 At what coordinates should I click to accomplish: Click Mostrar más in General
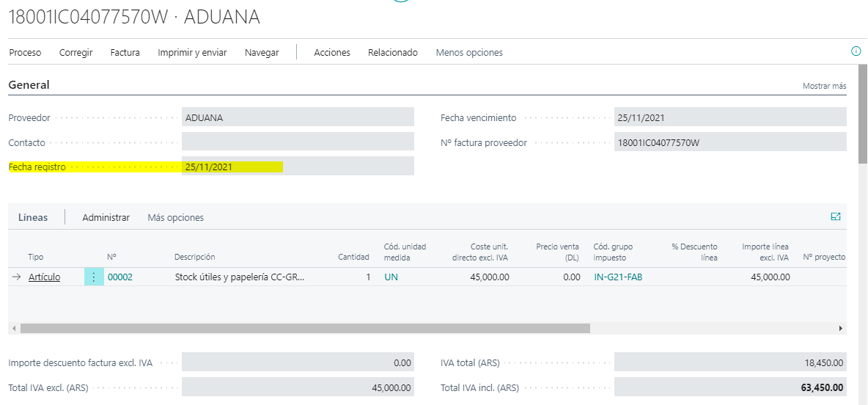(825, 86)
